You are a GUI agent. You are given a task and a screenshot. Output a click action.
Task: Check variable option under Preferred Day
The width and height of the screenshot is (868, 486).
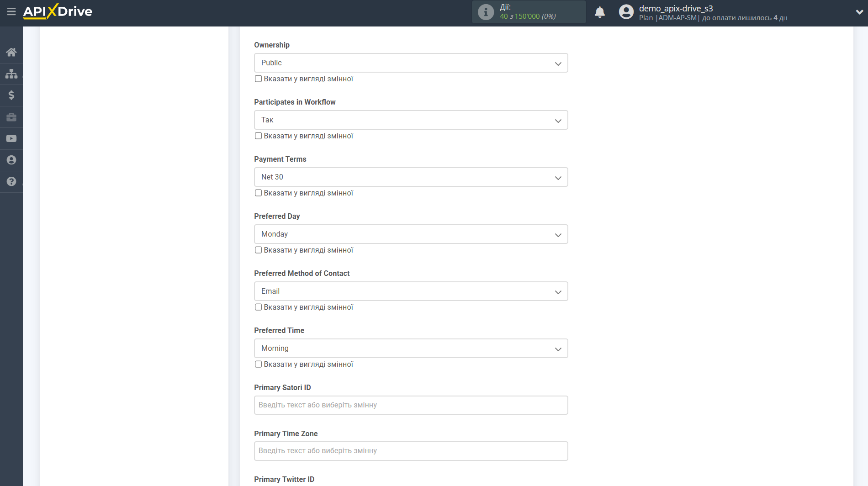[258, 250]
